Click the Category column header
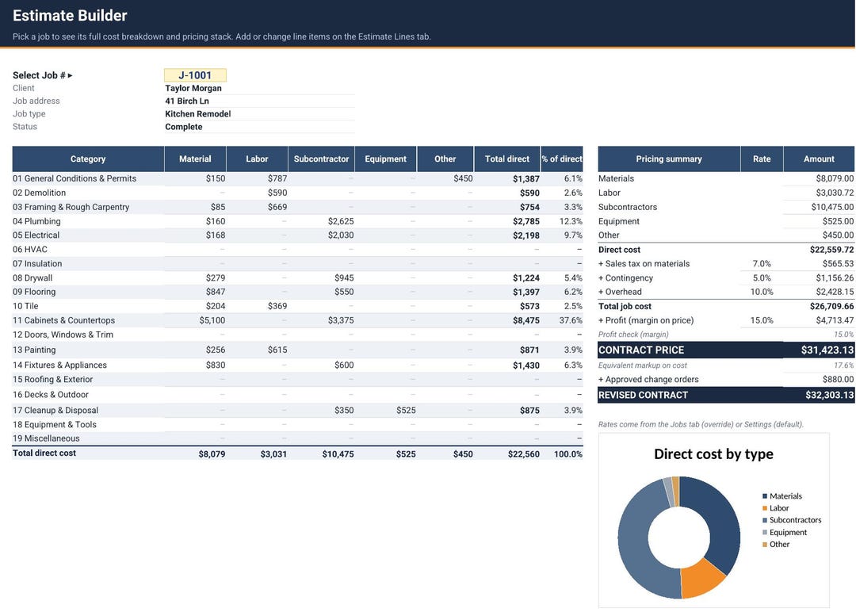 (x=88, y=159)
